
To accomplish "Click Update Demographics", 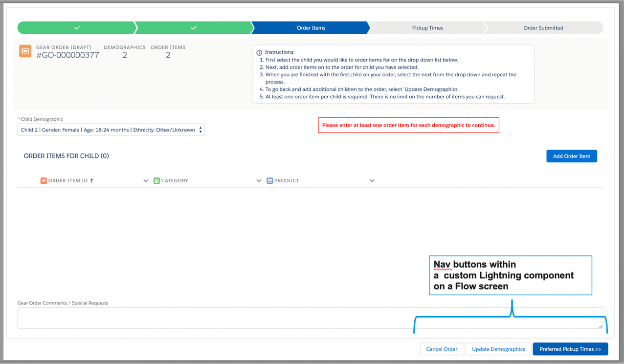I will click(x=498, y=349).
